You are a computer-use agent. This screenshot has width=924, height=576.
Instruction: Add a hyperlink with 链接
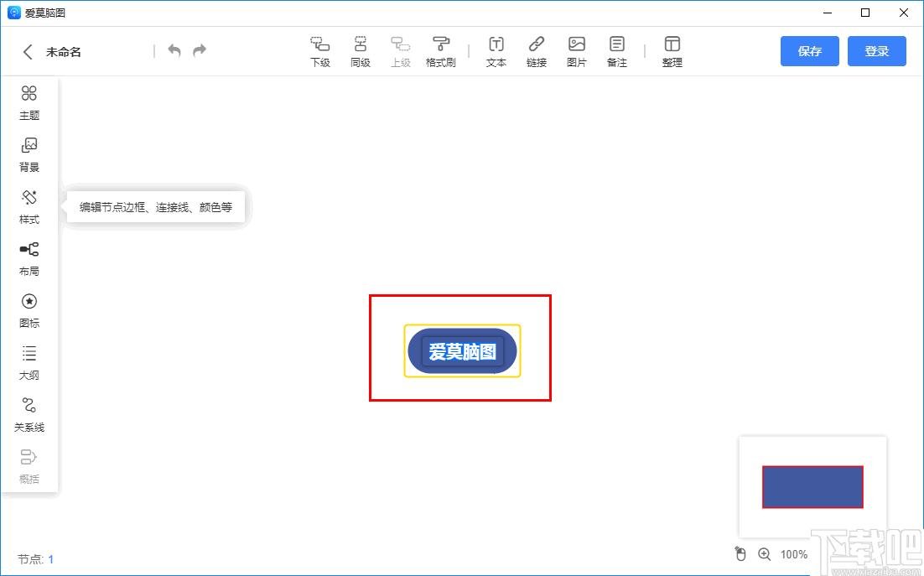[537, 51]
